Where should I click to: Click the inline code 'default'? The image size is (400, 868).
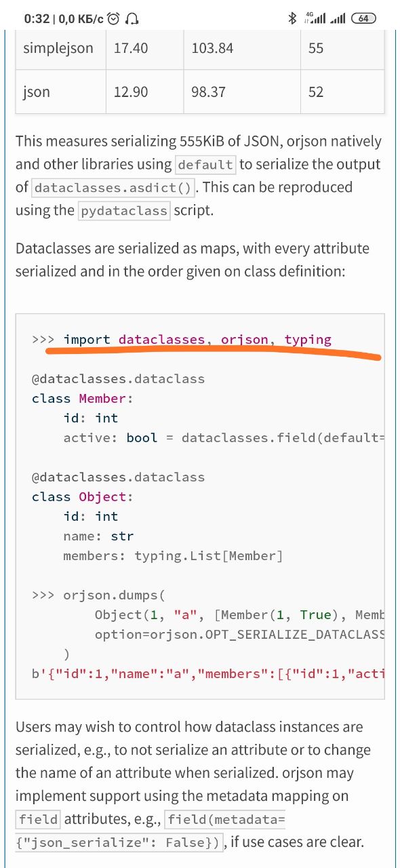[205, 165]
